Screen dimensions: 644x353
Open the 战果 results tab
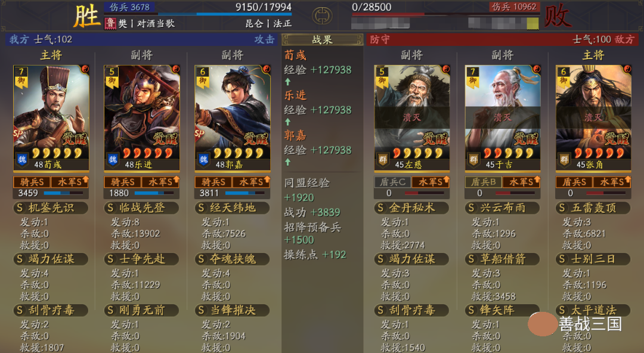click(x=323, y=40)
